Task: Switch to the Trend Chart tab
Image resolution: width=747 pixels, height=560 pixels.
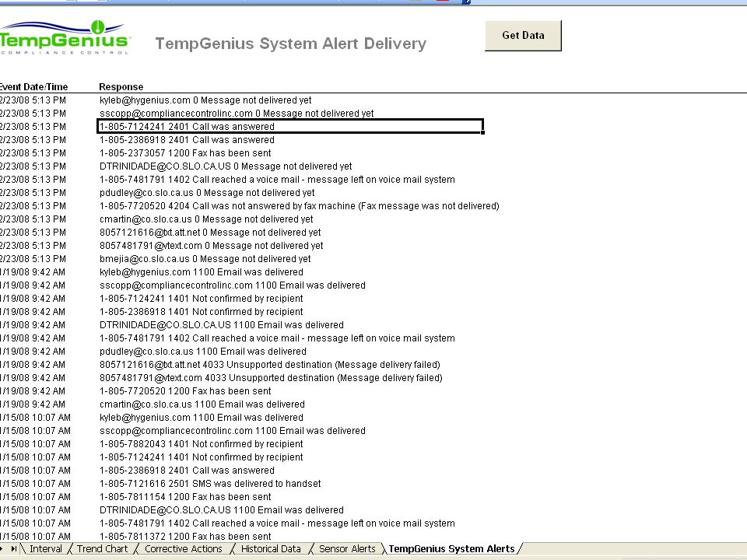Action: 103,548
